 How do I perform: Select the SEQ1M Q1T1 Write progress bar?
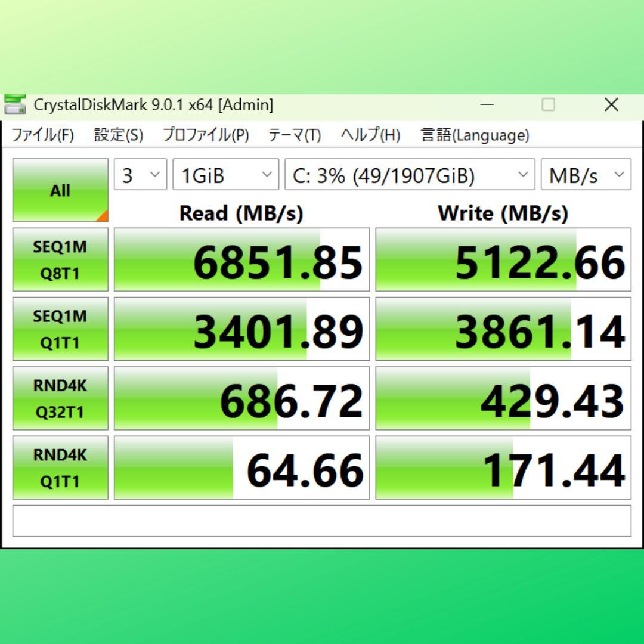click(x=503, y=328)
